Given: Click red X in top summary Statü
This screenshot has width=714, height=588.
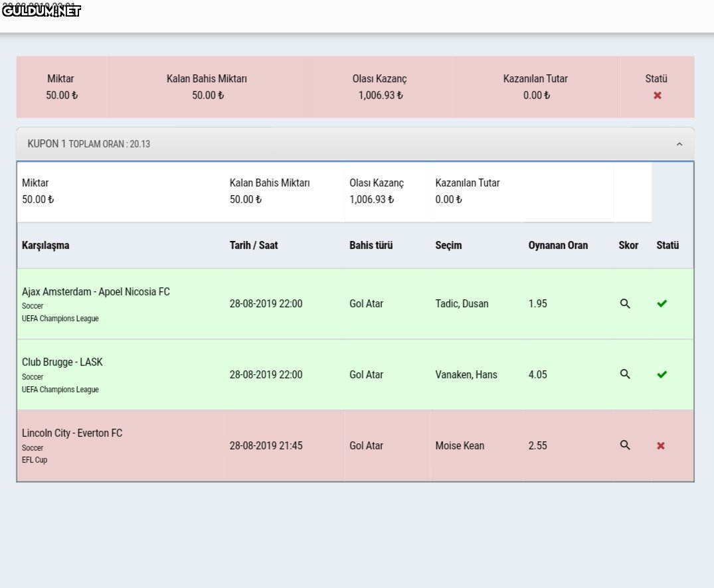Looking at the screenshot, I should coord(657,96).
